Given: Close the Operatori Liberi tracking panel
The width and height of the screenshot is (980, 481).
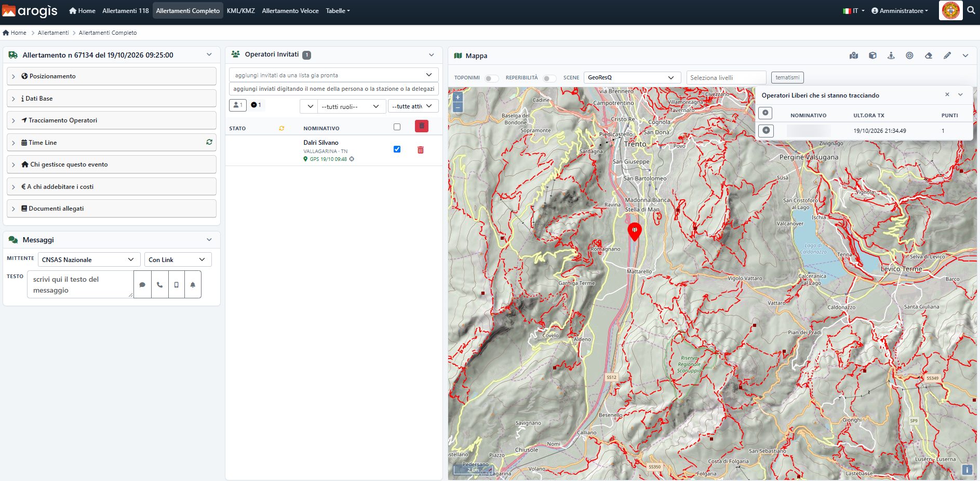Looking at the screenshot, I should point(947,94).
